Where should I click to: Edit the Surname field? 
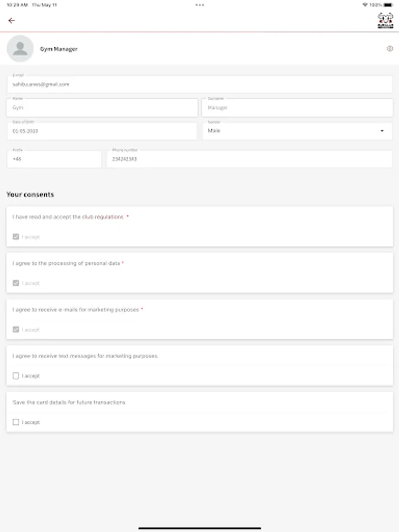click(x=297, y=108)
